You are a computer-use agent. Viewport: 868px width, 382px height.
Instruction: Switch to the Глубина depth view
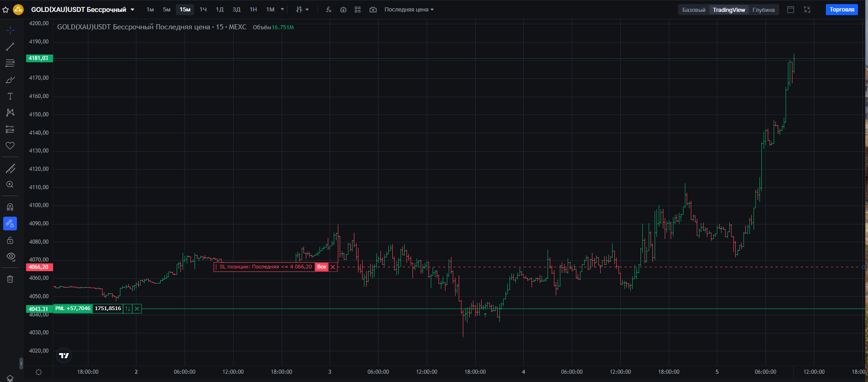tap(764, 10)
